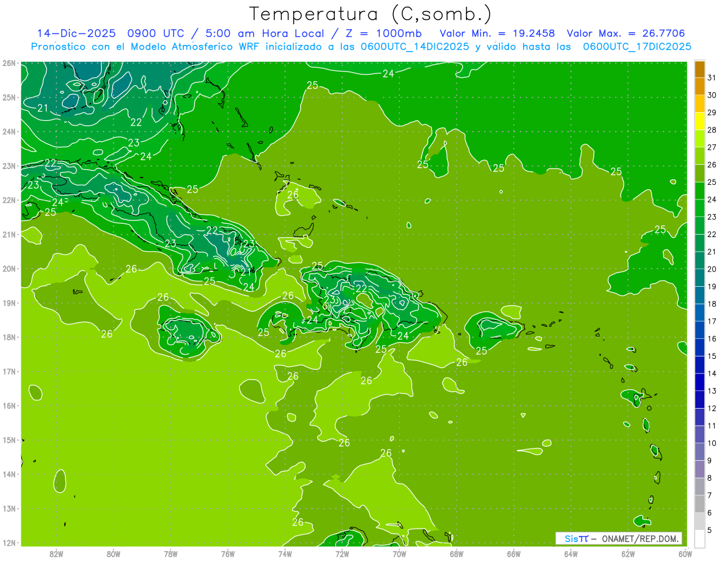Click the '20' label on the color scale

click(x=712, y=269)
